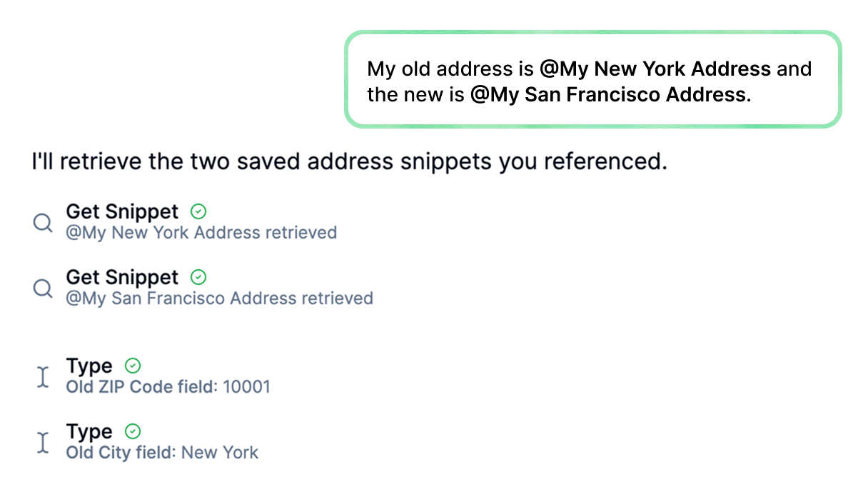Click the 'My New York Address retrieved' status text
Viewport: 868px width, 497px height.
click(201, 232)
